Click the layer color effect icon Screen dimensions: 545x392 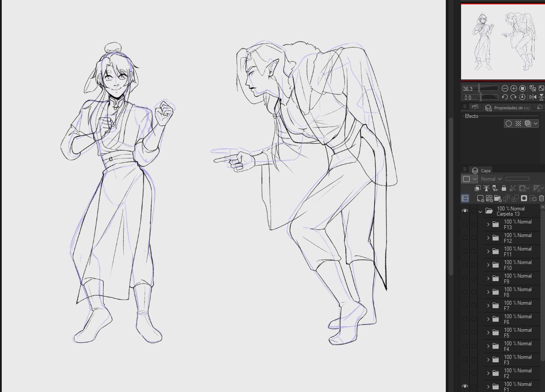(x=528, y=123)
